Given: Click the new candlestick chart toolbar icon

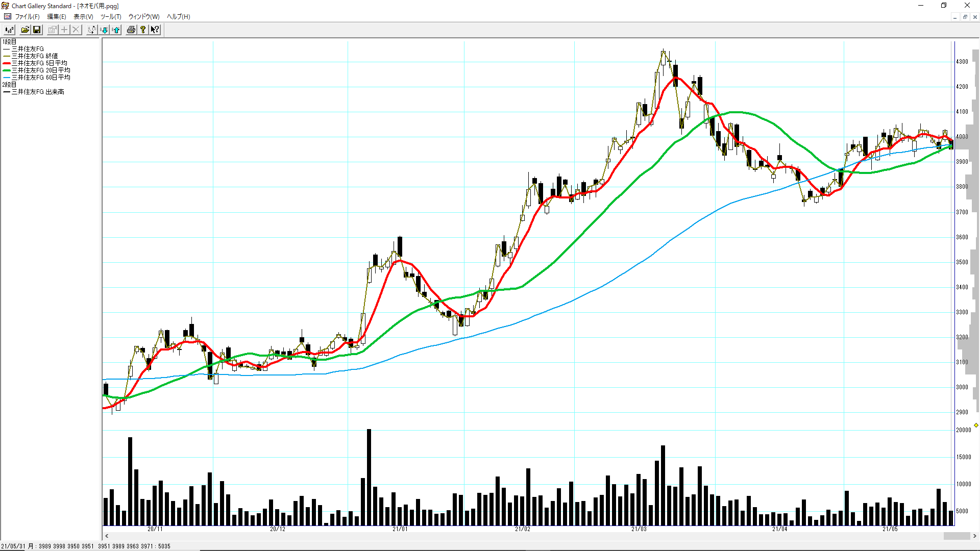Looking at the screenshot, I should 9,30.
